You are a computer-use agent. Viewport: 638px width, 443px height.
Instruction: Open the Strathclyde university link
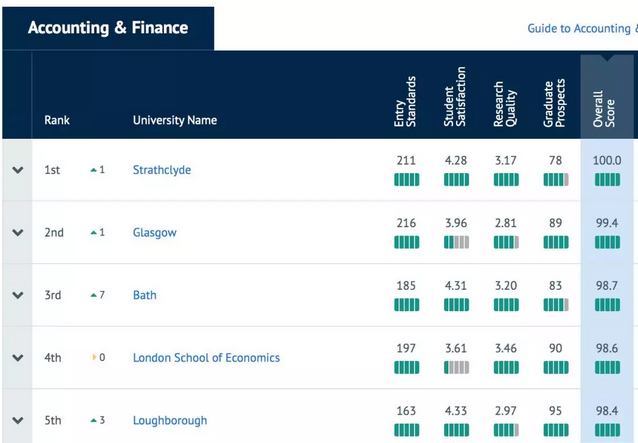[x=161, y=170]
